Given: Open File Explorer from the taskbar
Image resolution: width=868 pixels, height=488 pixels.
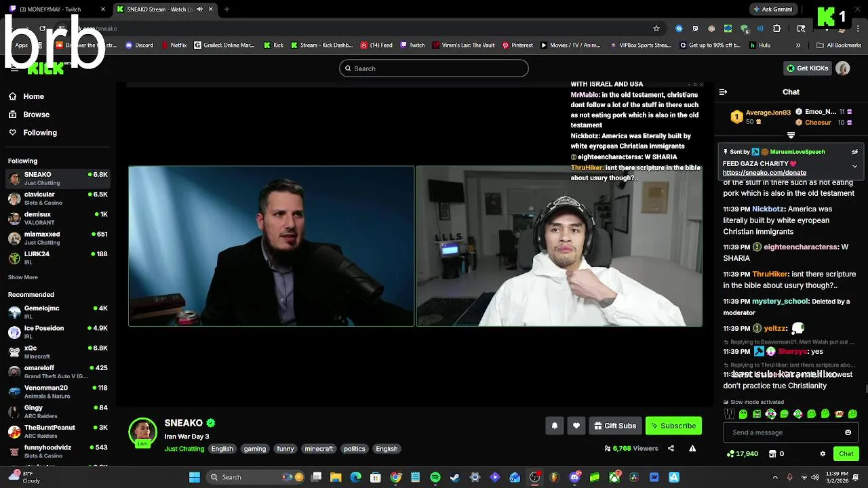Looking at the screenshot, I should 336,477.
